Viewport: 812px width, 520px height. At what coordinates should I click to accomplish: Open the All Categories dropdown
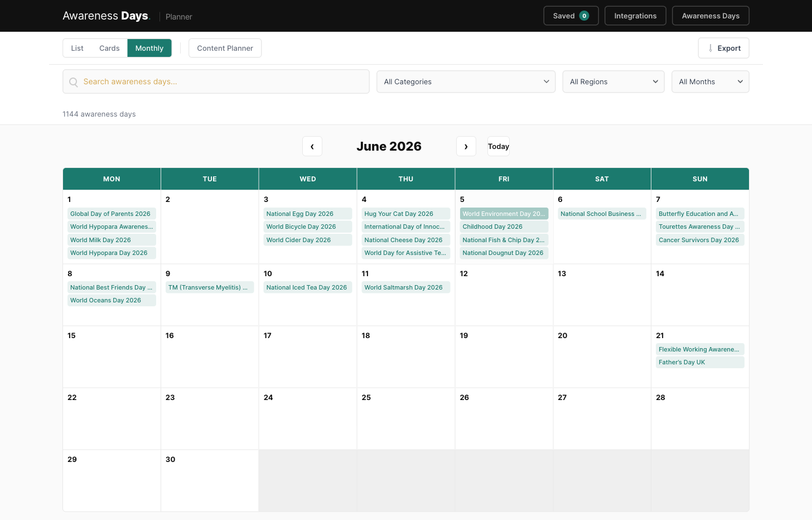pos(466,81)
